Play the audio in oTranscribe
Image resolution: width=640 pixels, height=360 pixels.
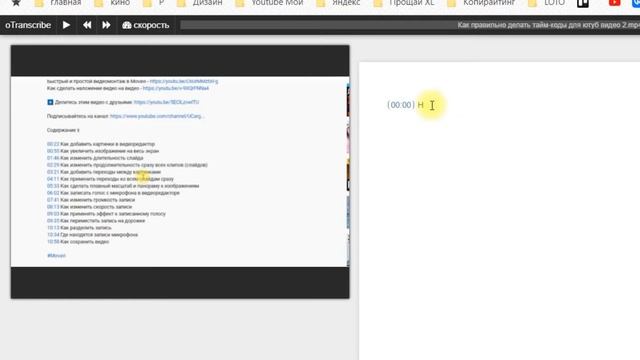pos(66,25)
